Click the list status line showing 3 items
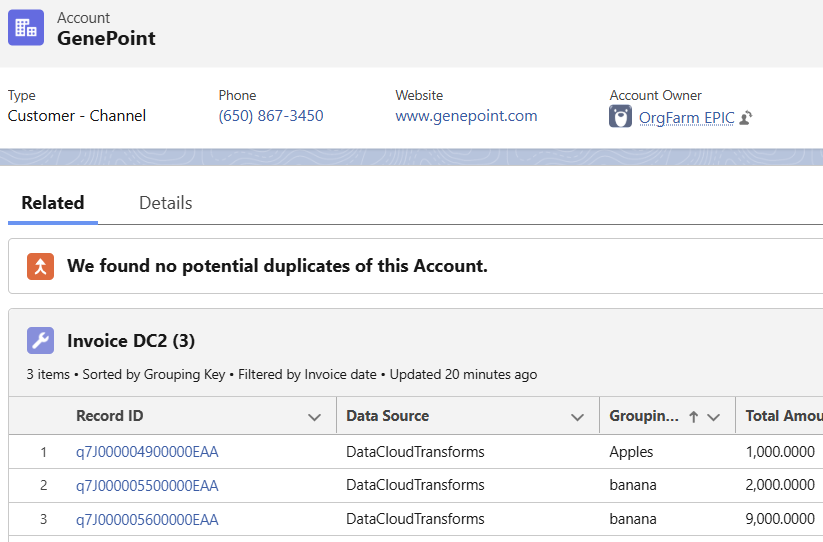 tap(282, 374)
